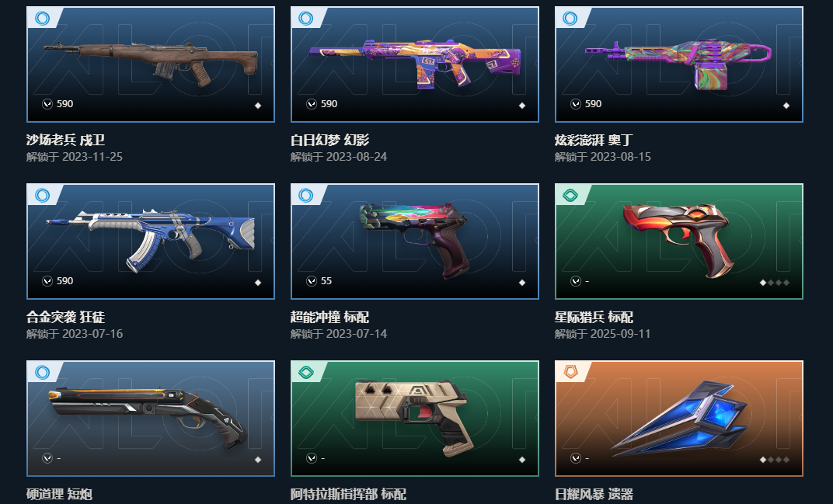Select the 沙场老兵 戍卫 rifle skin card
Image resolution: width=833 pixels, height=504 pixels.
pyautogui.click(x=150, y=64)
